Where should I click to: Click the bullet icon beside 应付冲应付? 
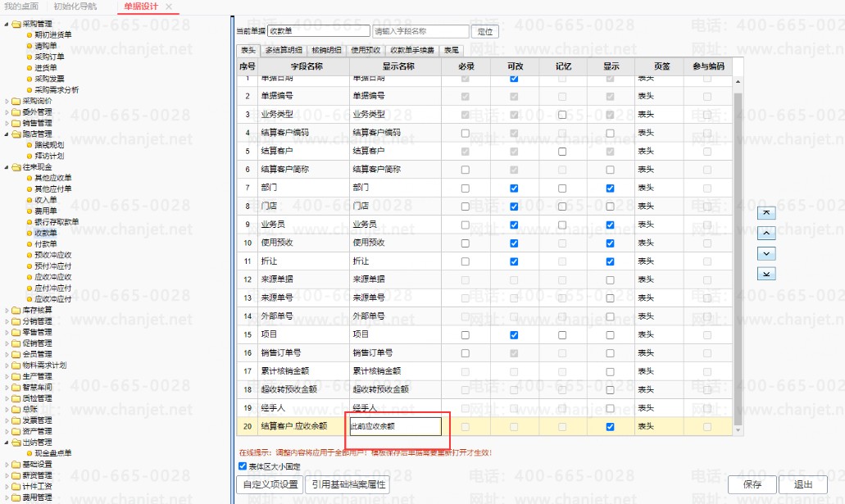[x=30, y=288]
